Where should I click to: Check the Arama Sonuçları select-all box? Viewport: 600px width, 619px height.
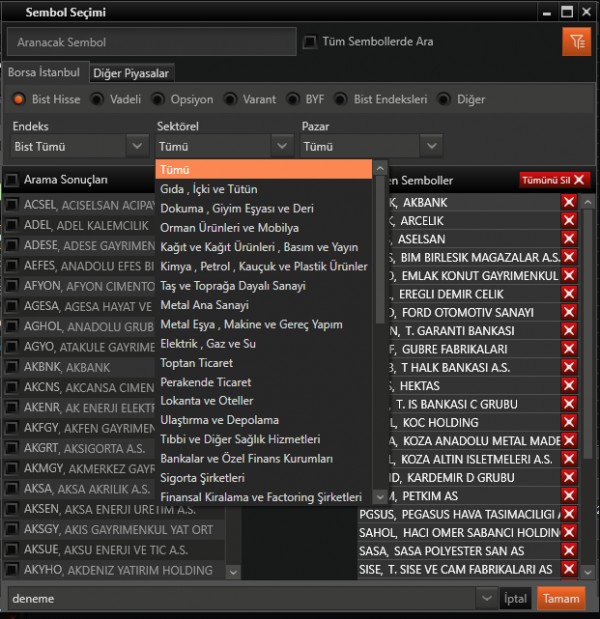pos(11,180)
